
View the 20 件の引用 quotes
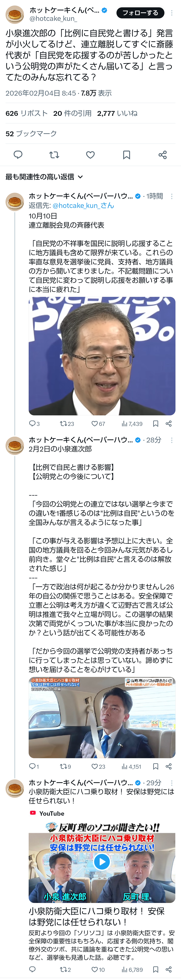(72, 113)
